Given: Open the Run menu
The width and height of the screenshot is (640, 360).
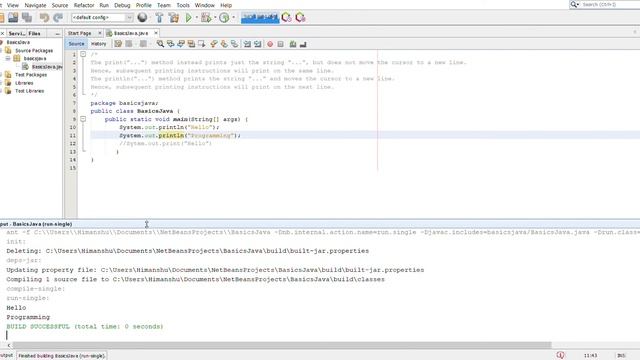Looking at the screenshot, I should pos(104,5).
